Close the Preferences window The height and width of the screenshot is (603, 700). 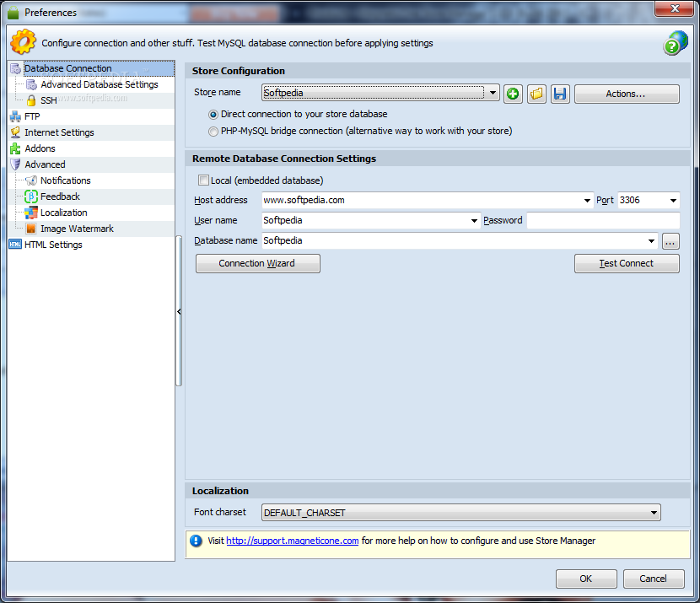pos(675,8)
